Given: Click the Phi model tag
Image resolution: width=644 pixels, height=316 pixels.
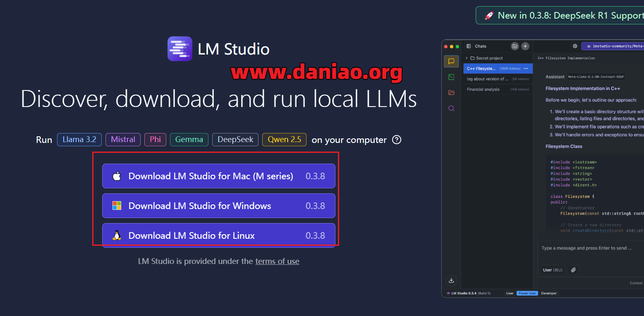Looking at the screenshot, I should tap(156, 140).
